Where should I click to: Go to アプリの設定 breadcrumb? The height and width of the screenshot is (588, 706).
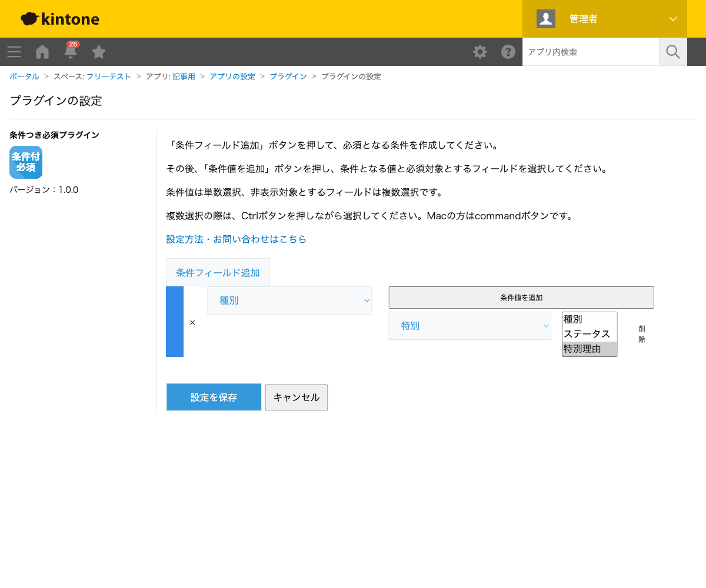232,76
